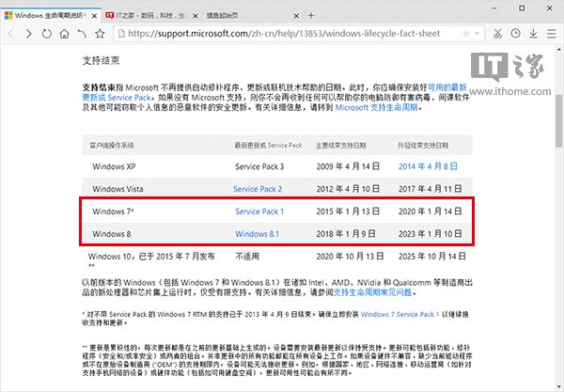Click the date 2009 年 4 月 14 日

pyautogui.click(x=348, y=166)
